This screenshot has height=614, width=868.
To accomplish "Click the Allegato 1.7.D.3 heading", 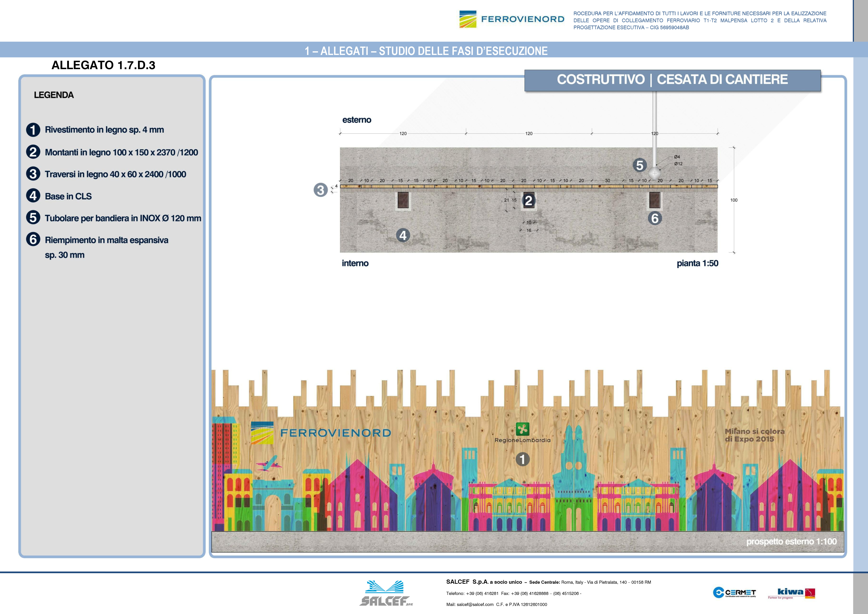I will coord(103,65).
